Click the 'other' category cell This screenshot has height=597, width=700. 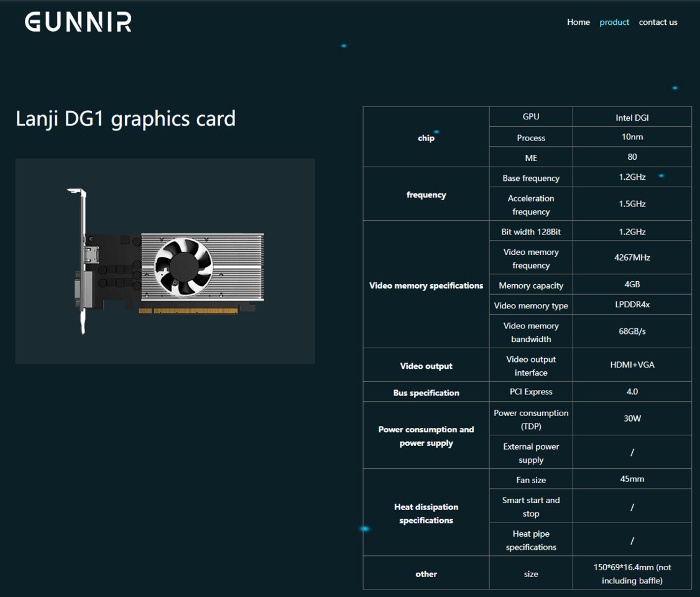(426, 573)
